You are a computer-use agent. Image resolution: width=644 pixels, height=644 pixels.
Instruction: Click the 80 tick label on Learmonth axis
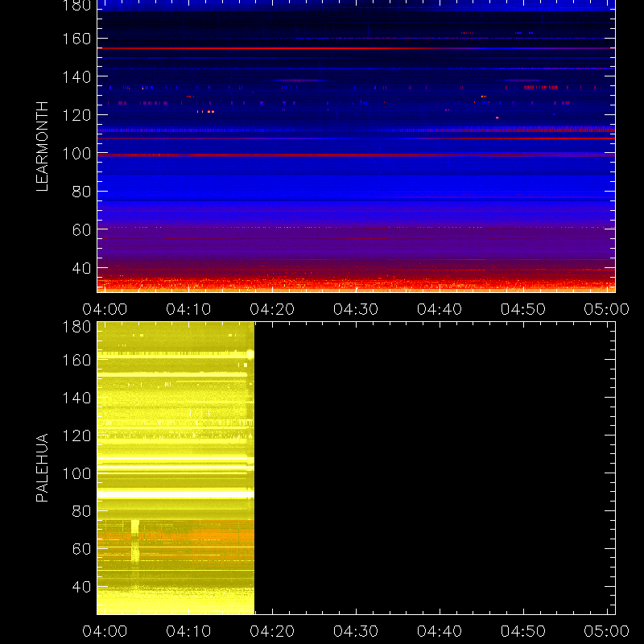81,192
